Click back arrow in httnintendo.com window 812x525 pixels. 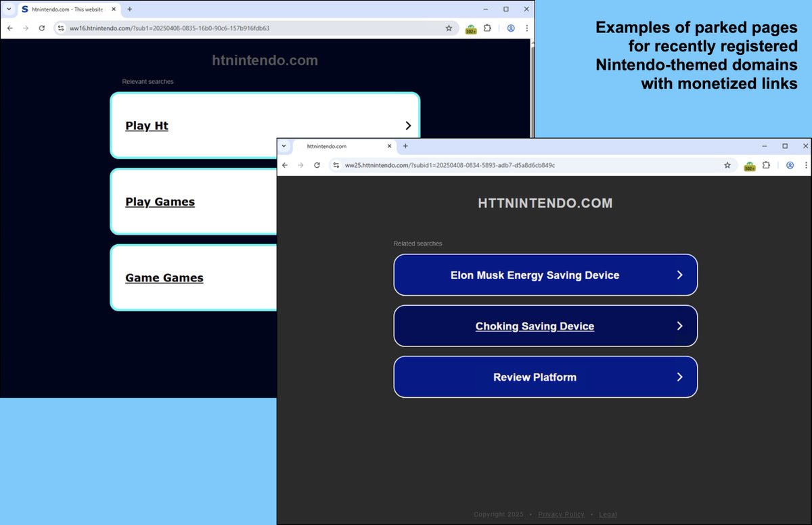(285, 165)
